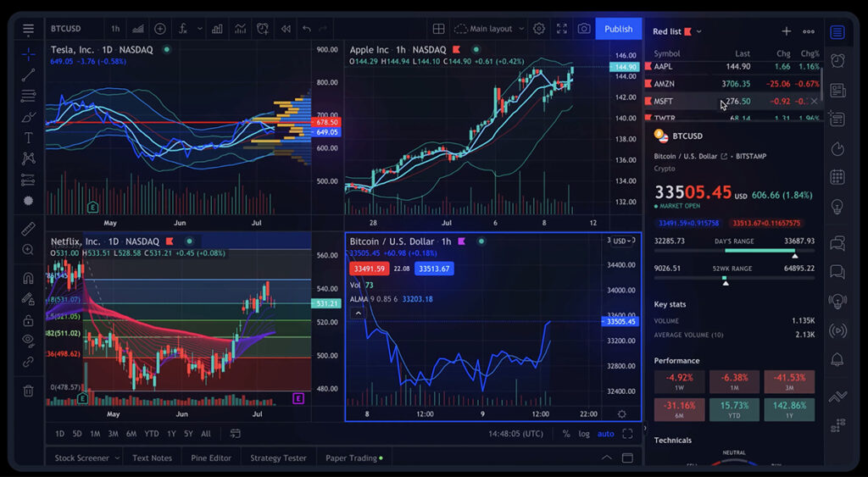
Task: Toggle auto scale mode
Action: click(x=605, y=434)
